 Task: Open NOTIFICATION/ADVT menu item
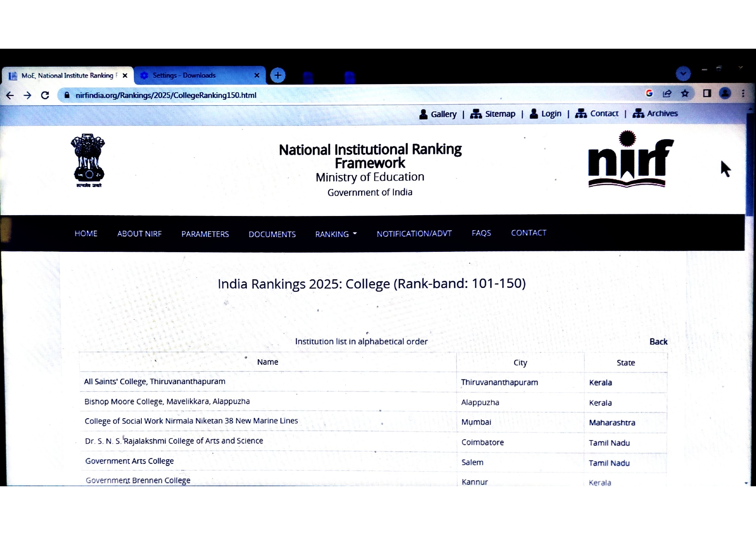(x=414, y=234)
